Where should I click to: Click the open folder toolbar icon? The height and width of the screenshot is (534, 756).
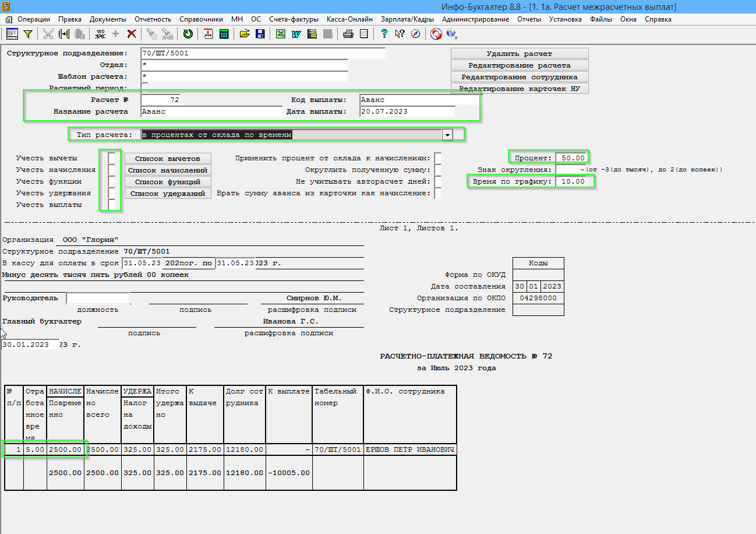(244, 34)
